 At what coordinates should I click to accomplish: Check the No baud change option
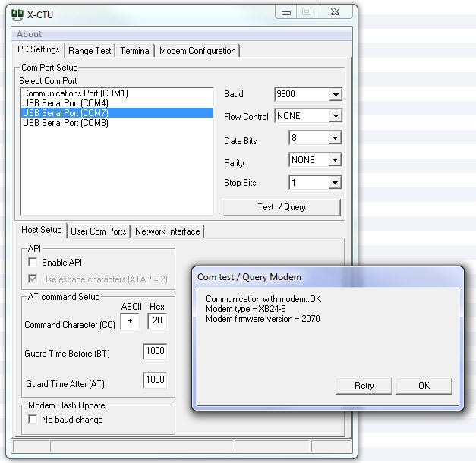click(x=33, y=420)
